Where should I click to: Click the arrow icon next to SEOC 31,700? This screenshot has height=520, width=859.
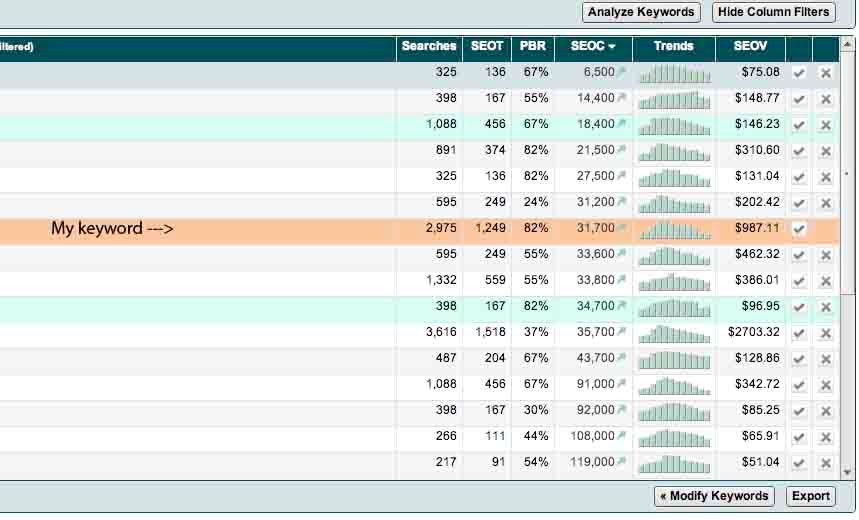622,229
